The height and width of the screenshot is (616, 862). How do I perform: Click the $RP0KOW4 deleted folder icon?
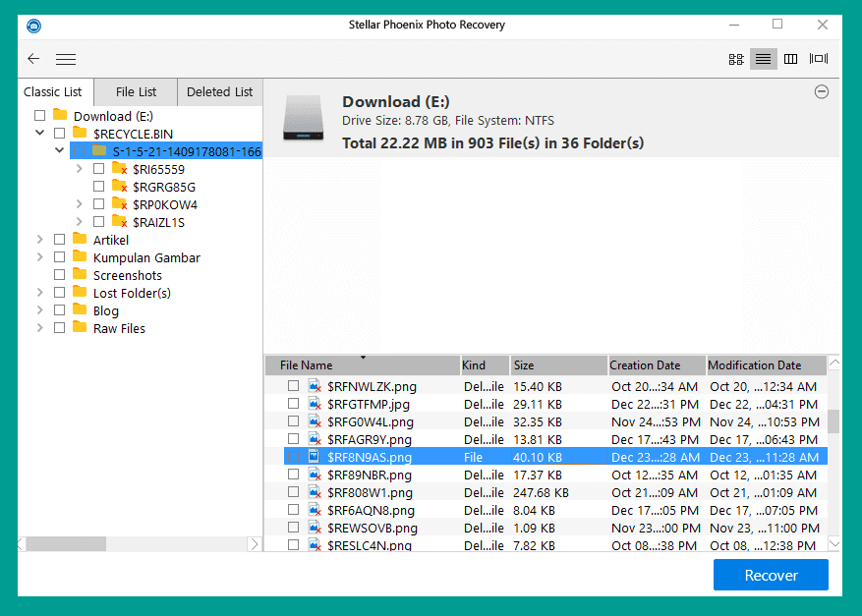point(119,204)
